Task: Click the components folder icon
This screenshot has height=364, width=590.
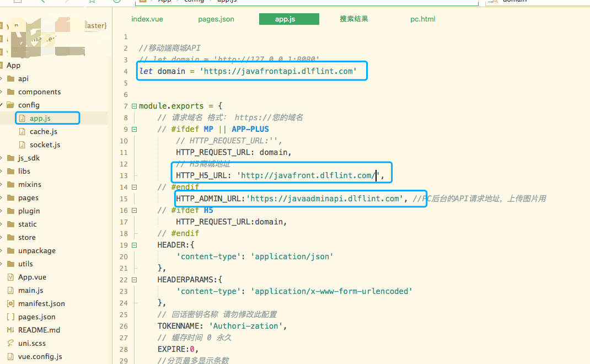Action: (x=10, y=92)
